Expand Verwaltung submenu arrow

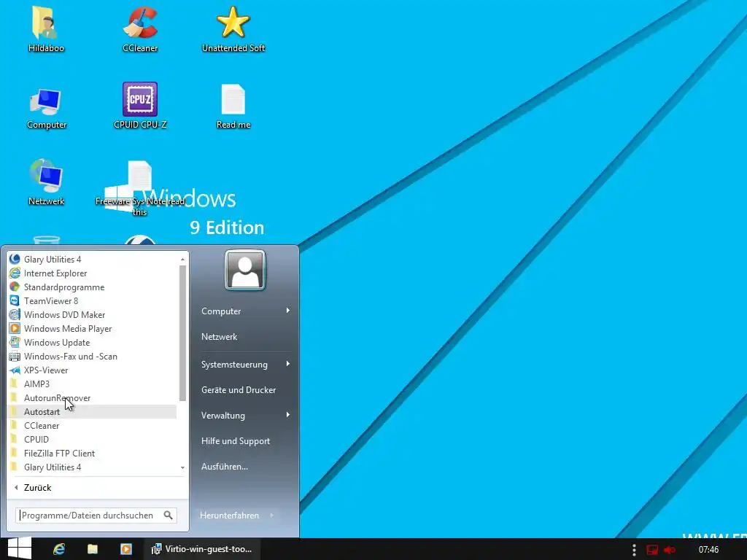point(287,415)
